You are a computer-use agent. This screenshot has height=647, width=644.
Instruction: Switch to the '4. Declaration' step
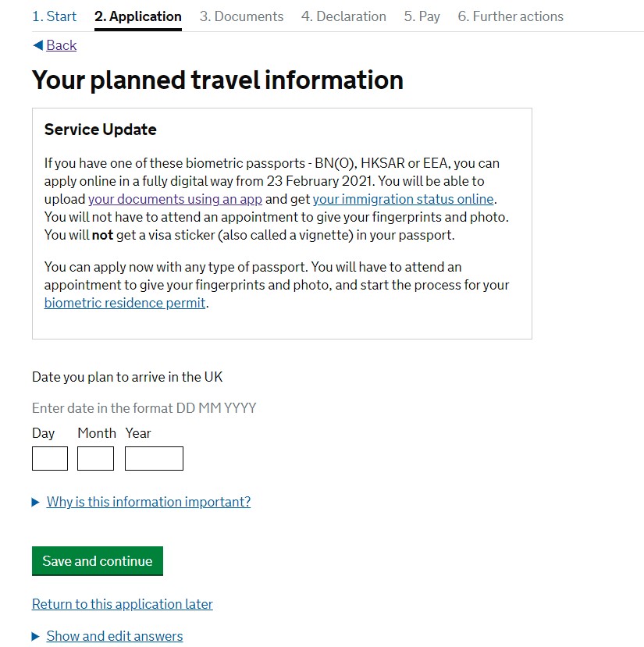[x=343, y=16]
